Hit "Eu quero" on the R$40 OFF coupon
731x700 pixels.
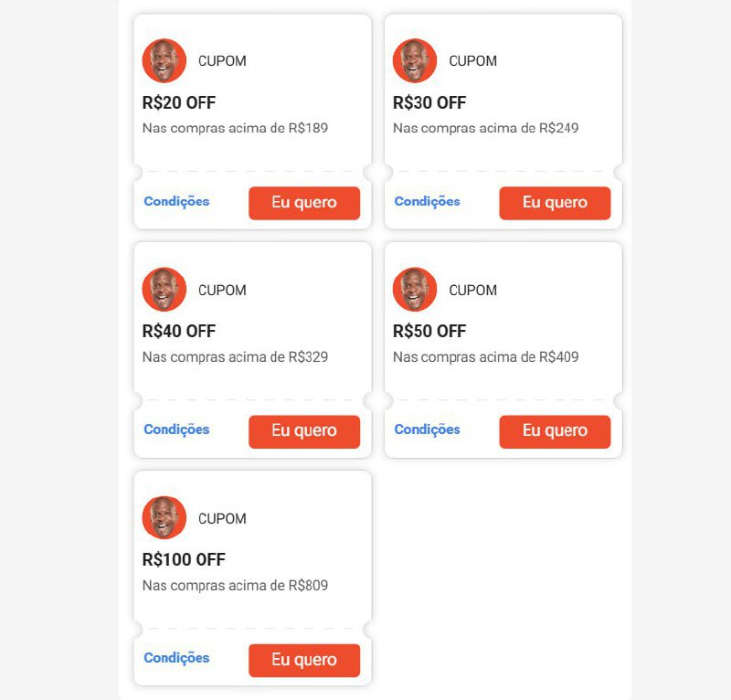pos(304,431)
